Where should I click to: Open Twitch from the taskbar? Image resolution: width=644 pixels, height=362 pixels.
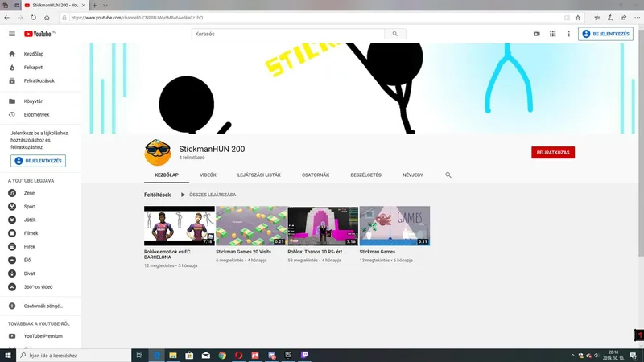(x=304, y=356)
